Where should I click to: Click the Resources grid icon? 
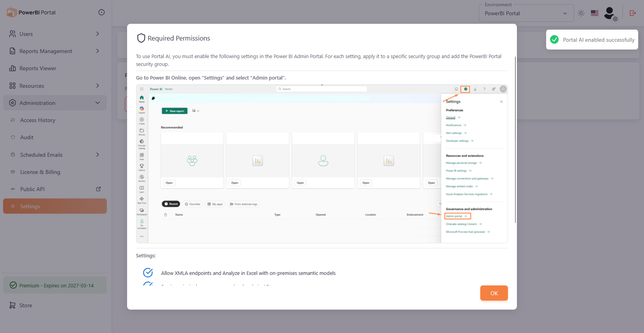tap(12, 86)
